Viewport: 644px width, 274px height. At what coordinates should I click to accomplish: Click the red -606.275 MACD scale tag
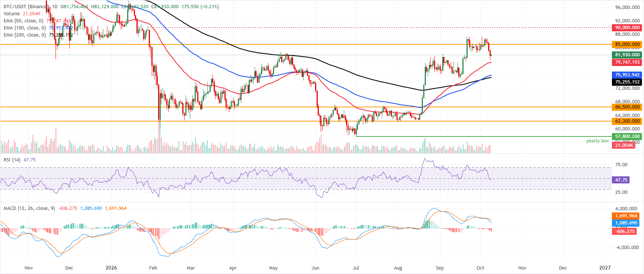pyautogui.click(x=625, y=232)
